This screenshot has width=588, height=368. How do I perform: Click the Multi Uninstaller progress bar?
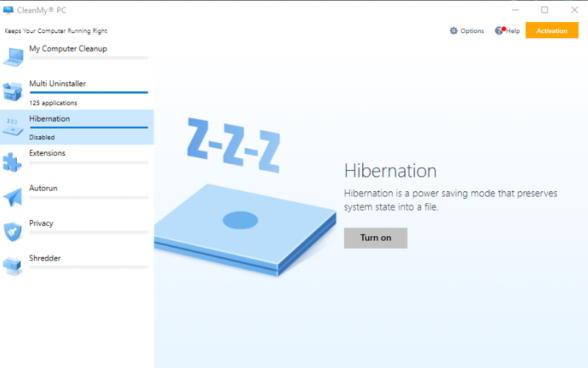[88, 93]
